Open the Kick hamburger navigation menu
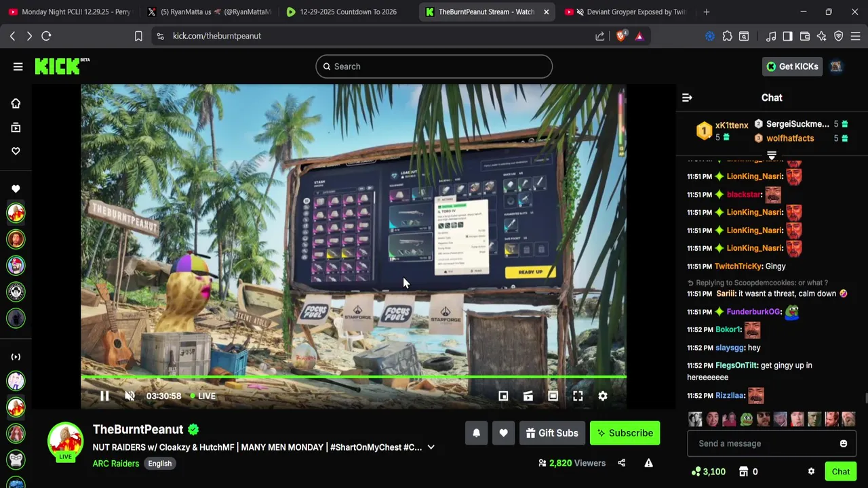Image resolution: width=868 pixels, height=488 pixels. pos(18,66)
